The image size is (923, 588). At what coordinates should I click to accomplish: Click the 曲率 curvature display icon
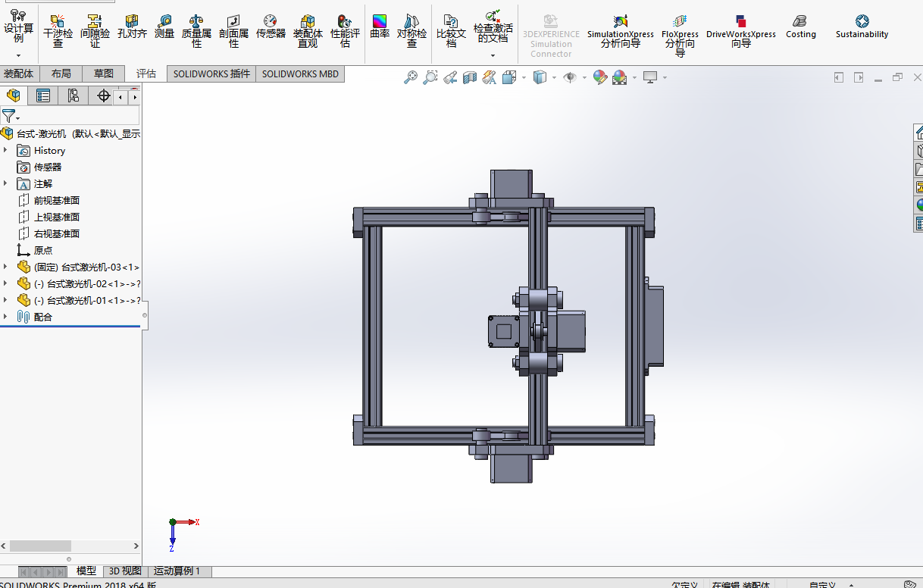point(380,27)
